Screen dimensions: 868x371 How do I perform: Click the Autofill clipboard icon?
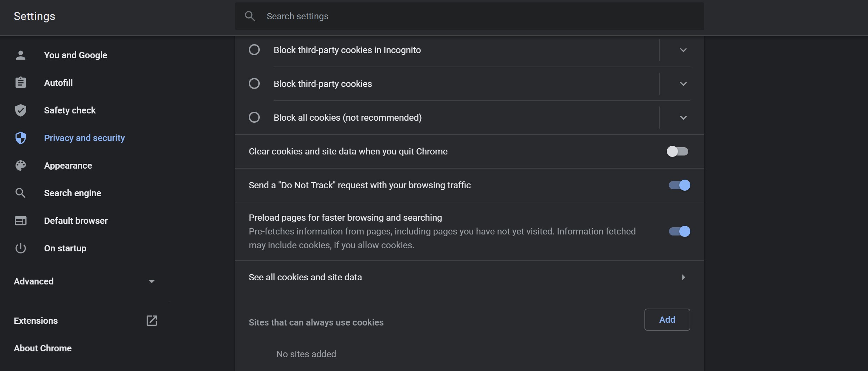[x=21, y=83]
